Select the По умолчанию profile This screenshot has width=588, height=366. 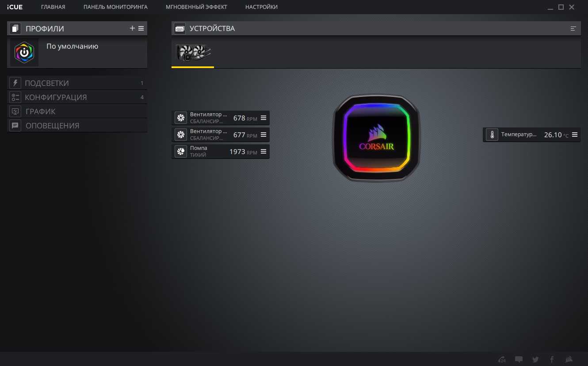(x=72, y=46)
